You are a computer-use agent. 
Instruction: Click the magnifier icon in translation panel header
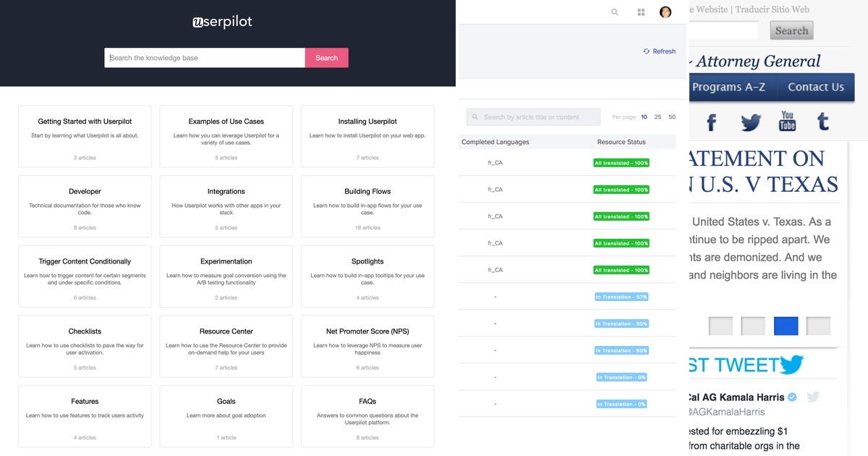click(x=615, y=12)
